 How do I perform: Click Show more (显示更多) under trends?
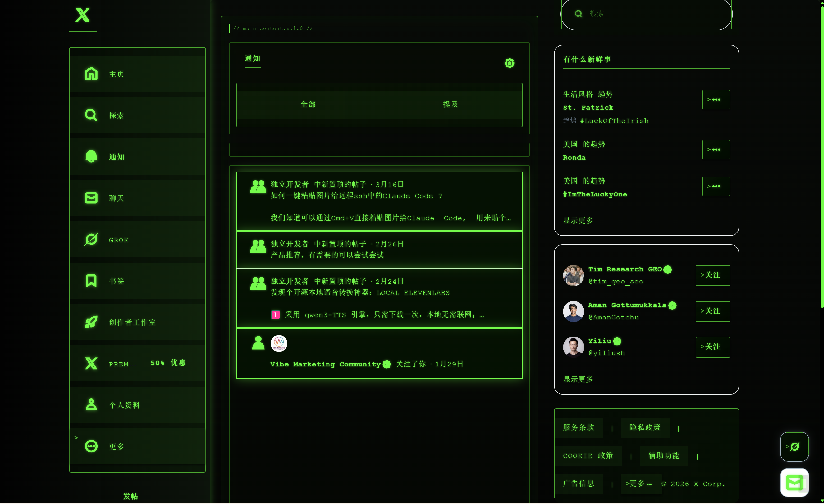[578, 221]
